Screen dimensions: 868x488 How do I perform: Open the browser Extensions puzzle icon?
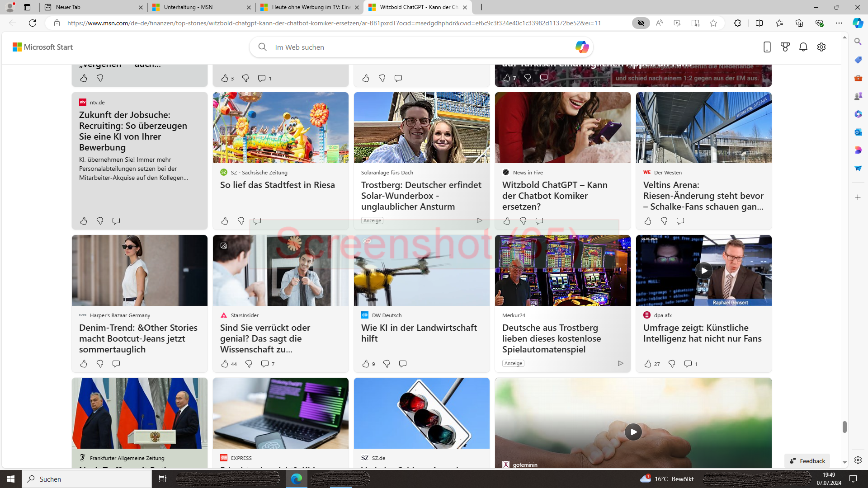(737, 23)
